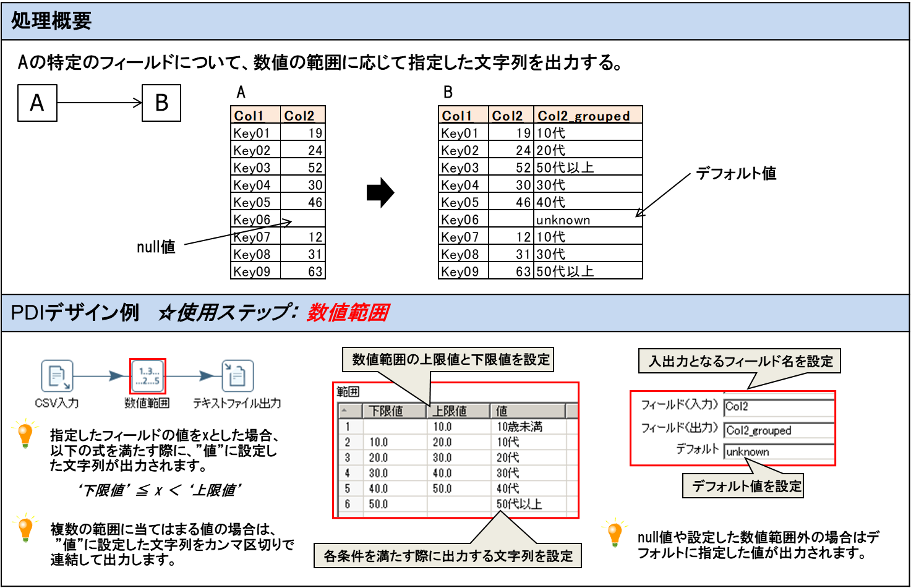
Task: Click the light bulb beside the null値 default note
Action: (x=614, y=533)
